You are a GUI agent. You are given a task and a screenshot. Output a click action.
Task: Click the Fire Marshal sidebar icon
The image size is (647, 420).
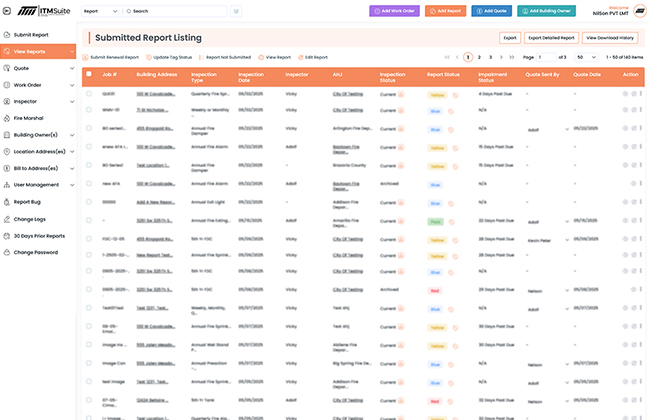point(7,118)
